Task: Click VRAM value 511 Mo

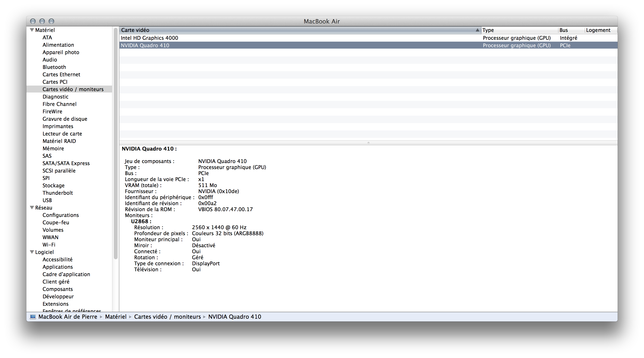Action: coord(207,185)
